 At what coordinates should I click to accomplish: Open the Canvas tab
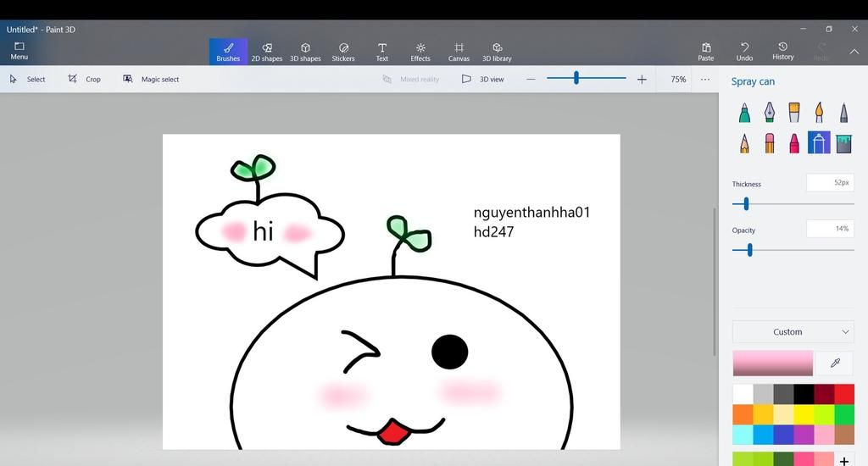(459, 52)
